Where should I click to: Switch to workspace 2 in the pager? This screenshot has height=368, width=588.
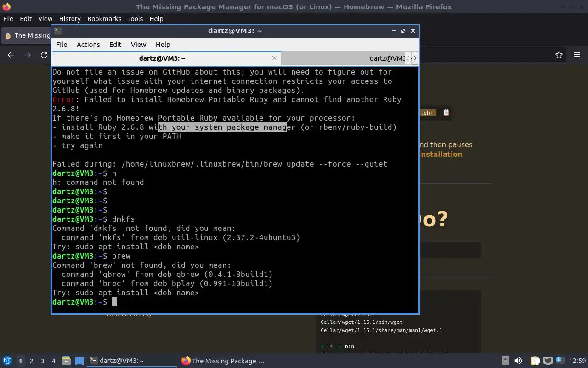click(31, 361)
